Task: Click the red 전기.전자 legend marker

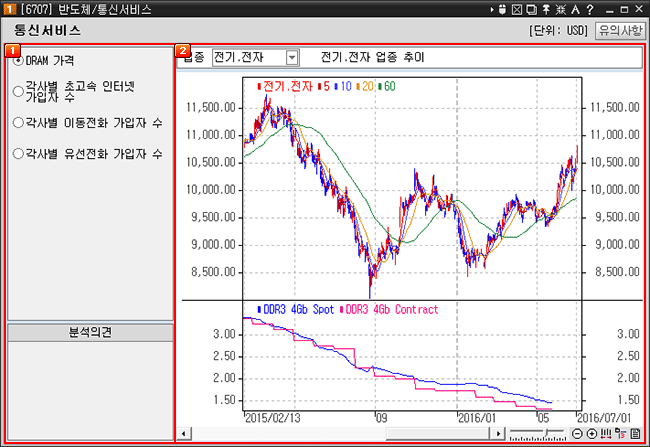Action: 259,87
